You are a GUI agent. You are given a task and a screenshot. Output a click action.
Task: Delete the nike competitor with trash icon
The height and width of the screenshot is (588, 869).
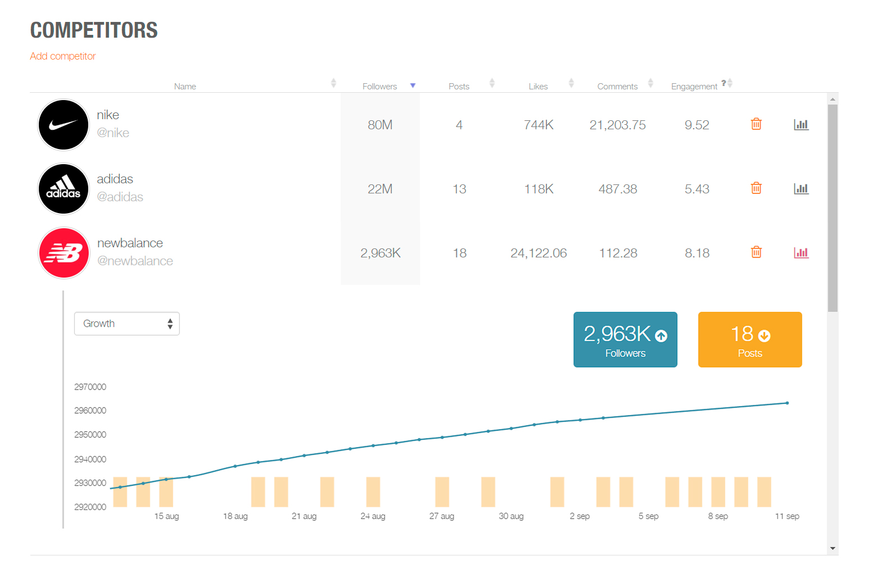click(756, 124)
